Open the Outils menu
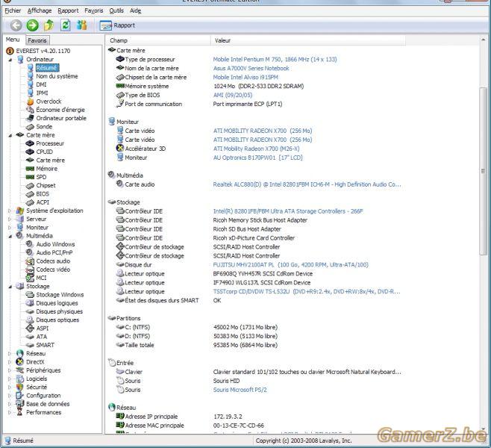The image size is (491, 448). point(116,10)
